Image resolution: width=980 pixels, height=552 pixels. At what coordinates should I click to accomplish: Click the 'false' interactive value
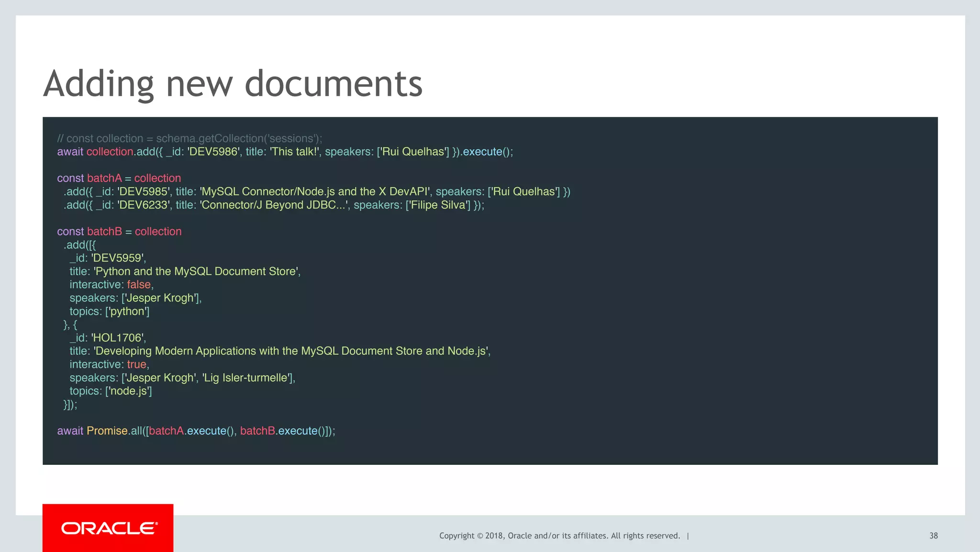pos(139,285)
